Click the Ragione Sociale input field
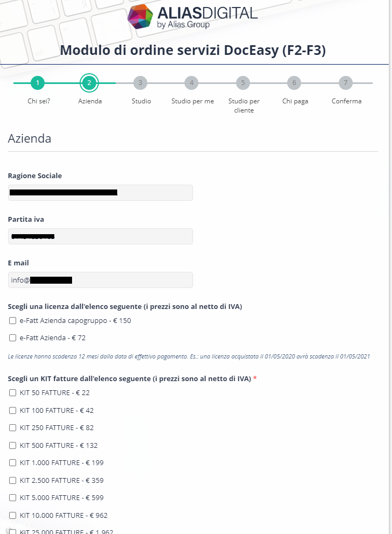The width and height of the screenshot is (392, 534). click(x=101, y=193)
